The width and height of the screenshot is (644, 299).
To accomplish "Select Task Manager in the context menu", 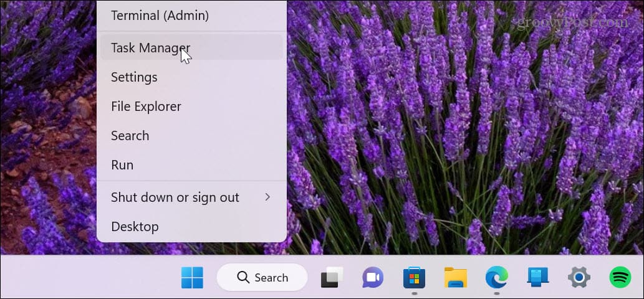I will 191,47.
